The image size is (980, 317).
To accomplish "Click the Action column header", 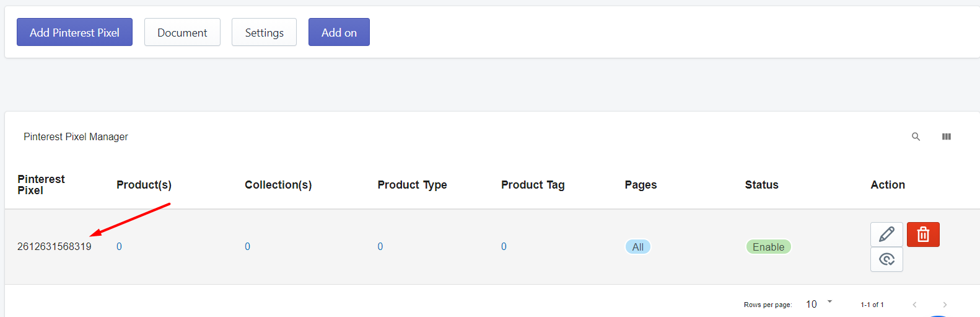I will 888,185.
